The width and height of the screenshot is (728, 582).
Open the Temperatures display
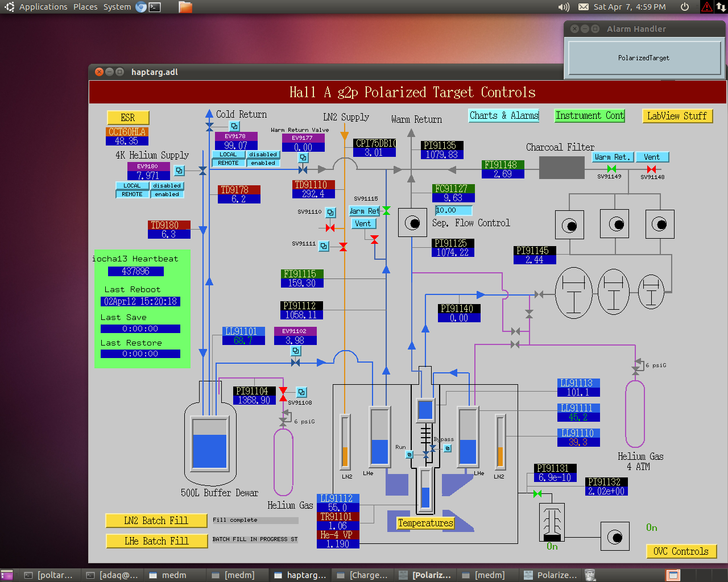point(425,523)
